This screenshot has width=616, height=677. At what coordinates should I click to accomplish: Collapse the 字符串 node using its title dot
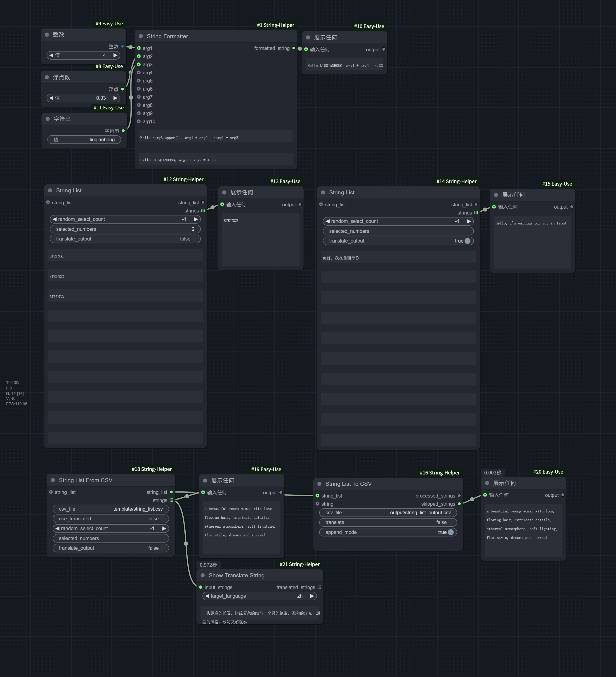click(x=48, y=119)
